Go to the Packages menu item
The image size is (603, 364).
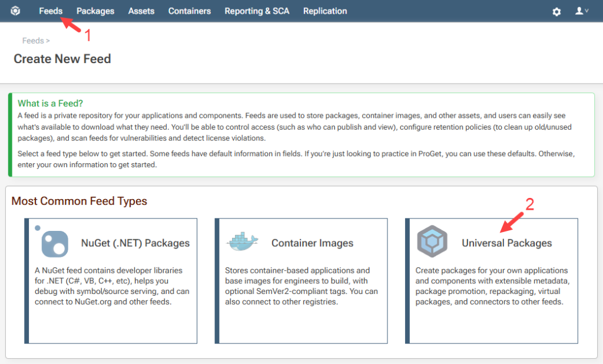(x=95, y=11)
